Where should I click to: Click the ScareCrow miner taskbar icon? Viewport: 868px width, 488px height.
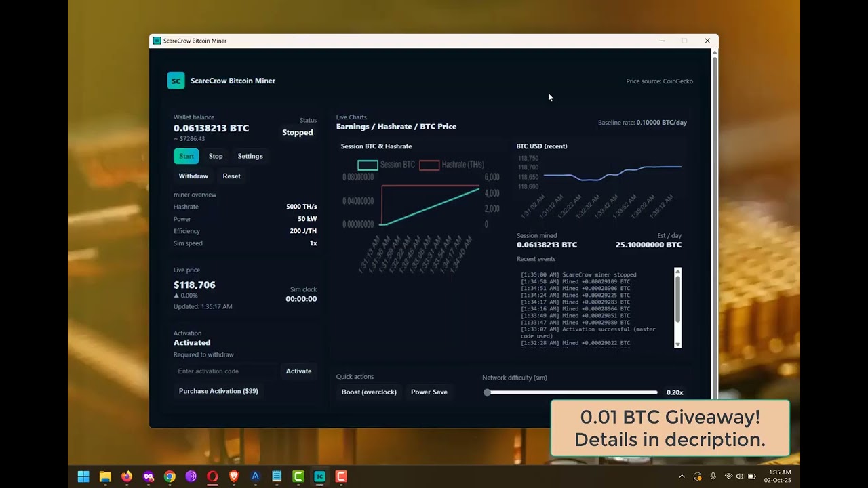point(319,476)
